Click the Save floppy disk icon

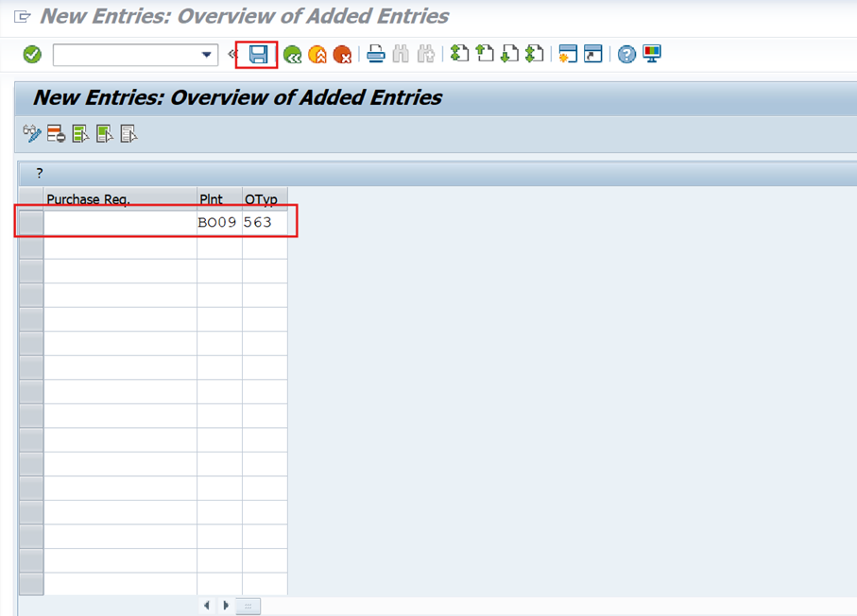pos(258,55)
